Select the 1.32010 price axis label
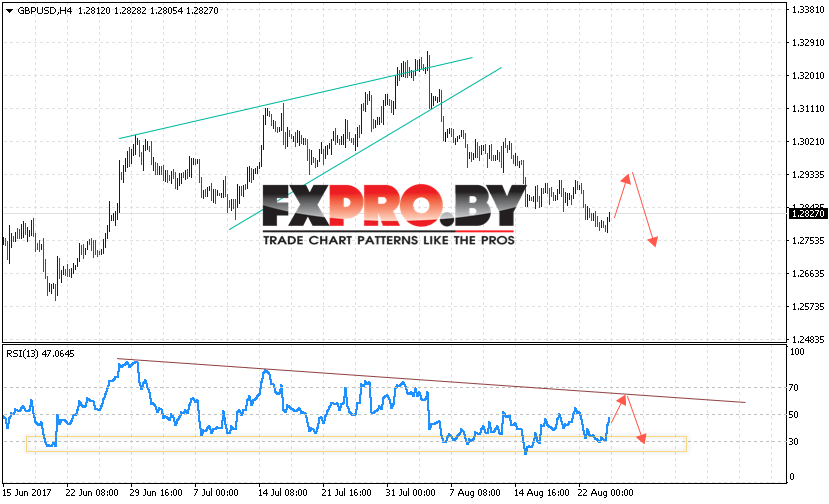 coord(807,76)
